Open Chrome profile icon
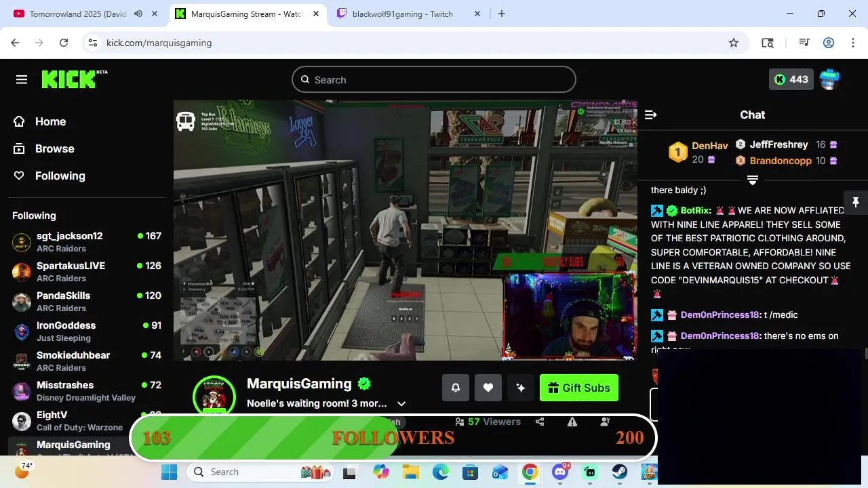 (x=829, y=43)
